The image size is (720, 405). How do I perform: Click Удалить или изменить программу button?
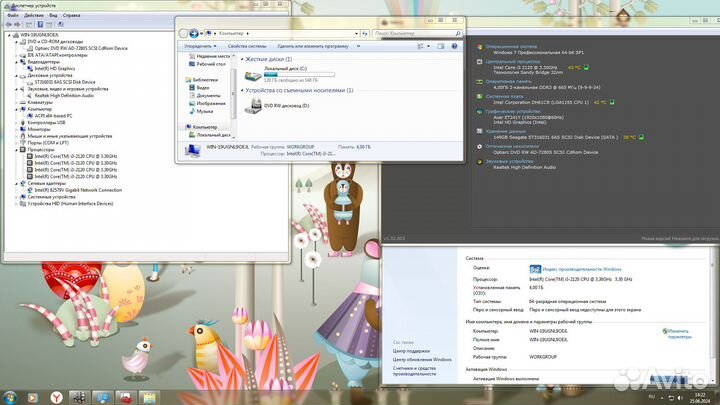(312, 46)
